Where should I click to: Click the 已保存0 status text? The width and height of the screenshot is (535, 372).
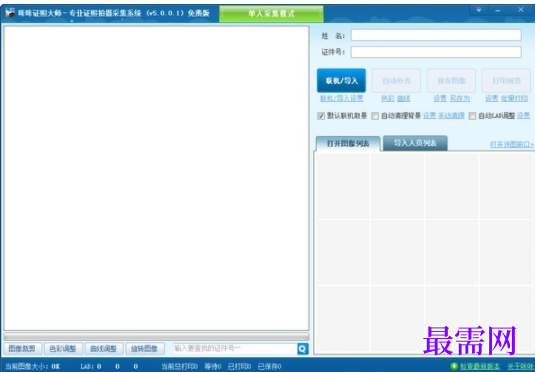coord(270,367)
